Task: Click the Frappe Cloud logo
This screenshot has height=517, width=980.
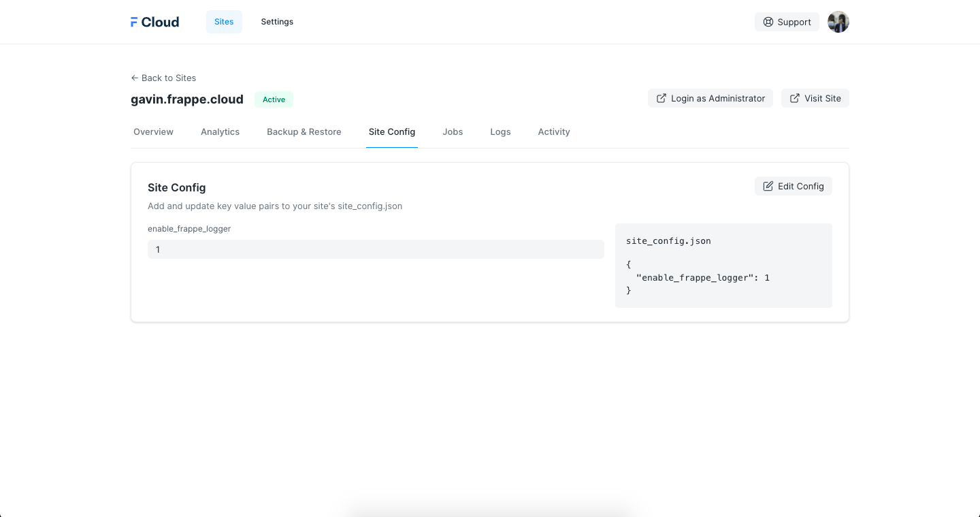Action: 154,22
